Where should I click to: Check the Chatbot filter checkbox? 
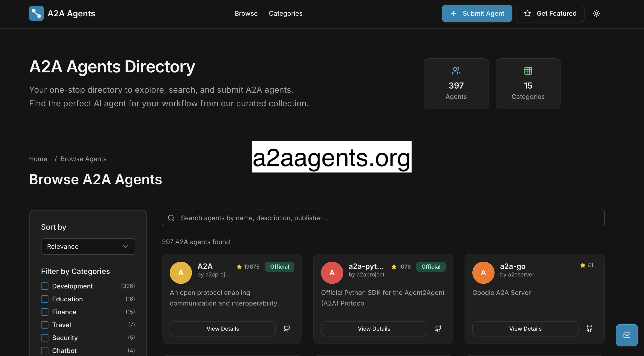point(45,350)
